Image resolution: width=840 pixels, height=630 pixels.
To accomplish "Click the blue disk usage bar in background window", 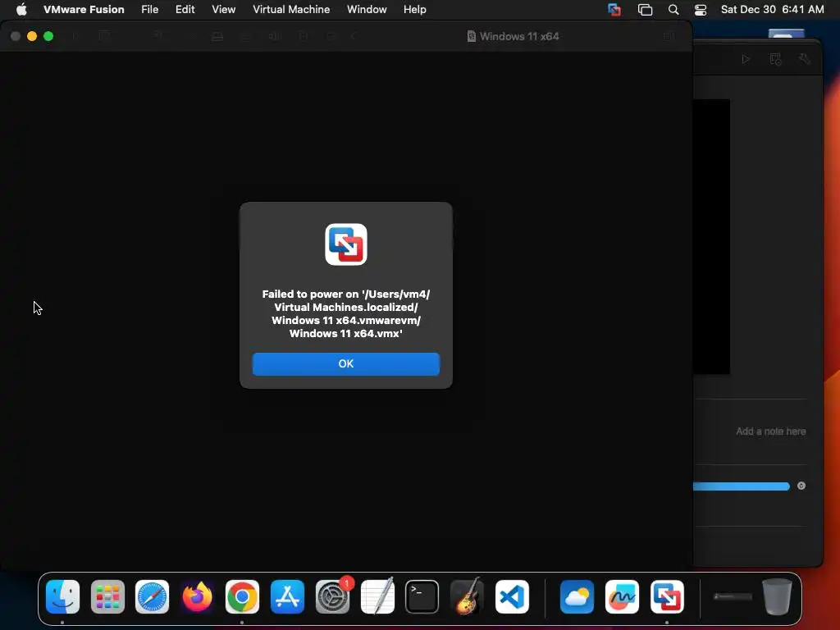I will click(742, 486).
